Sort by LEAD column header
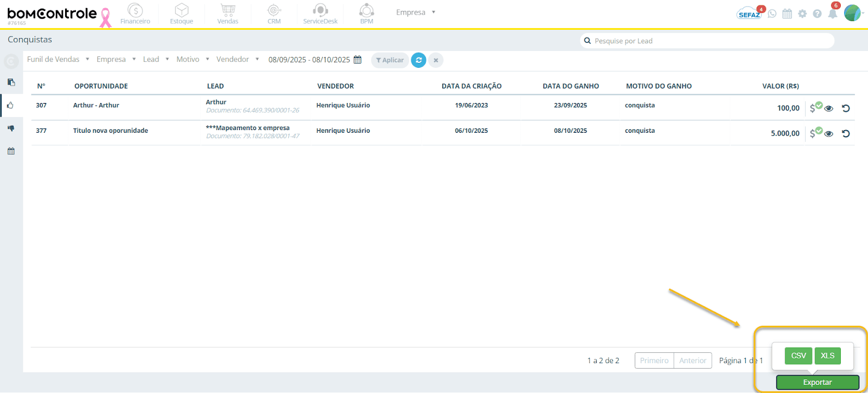The width and height of the screenshot is (868, 393). tap(215, 86)
